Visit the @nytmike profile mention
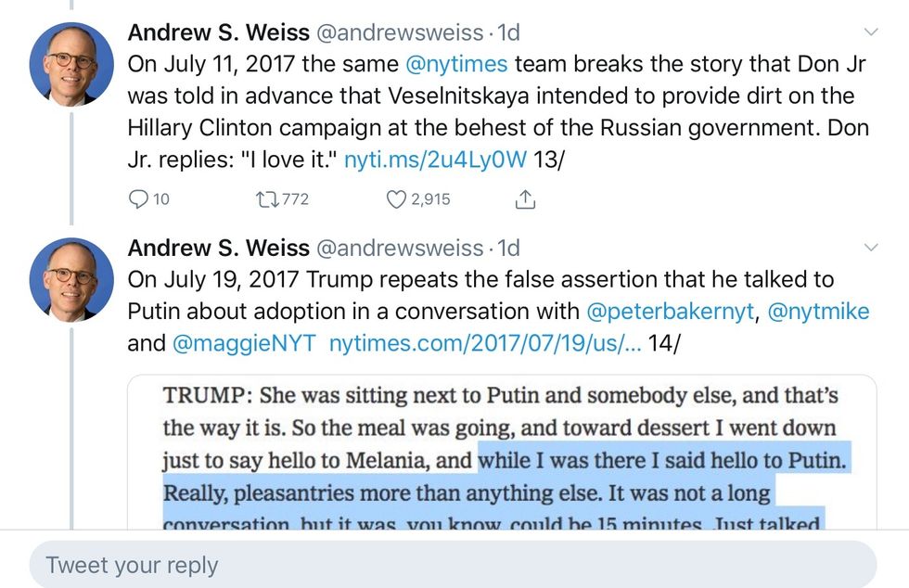This screenshot has height=588, width=909. point(820,311)
